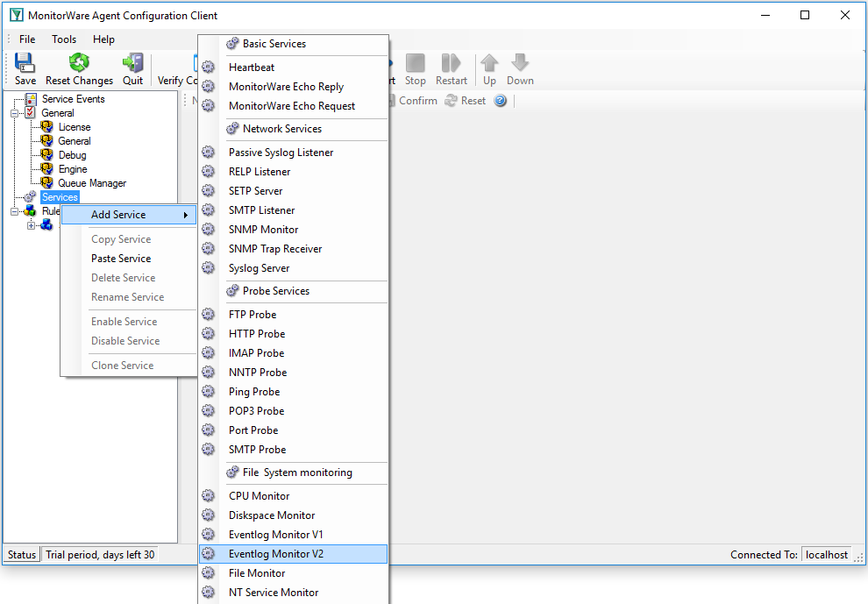The height and width of the screenshot is (604, 868).
Task: Choose Paste Service from the context menu
Action: [x=129, y=259]
